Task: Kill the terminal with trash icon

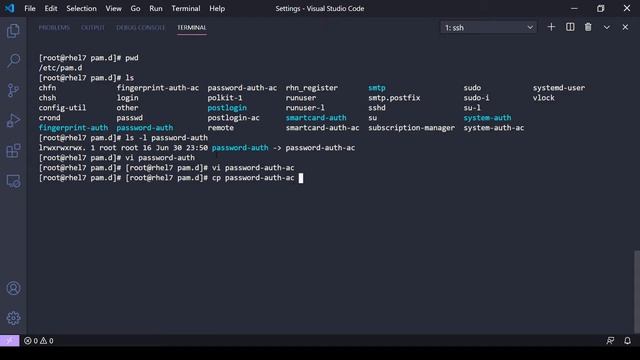Action: coord(588,27)
